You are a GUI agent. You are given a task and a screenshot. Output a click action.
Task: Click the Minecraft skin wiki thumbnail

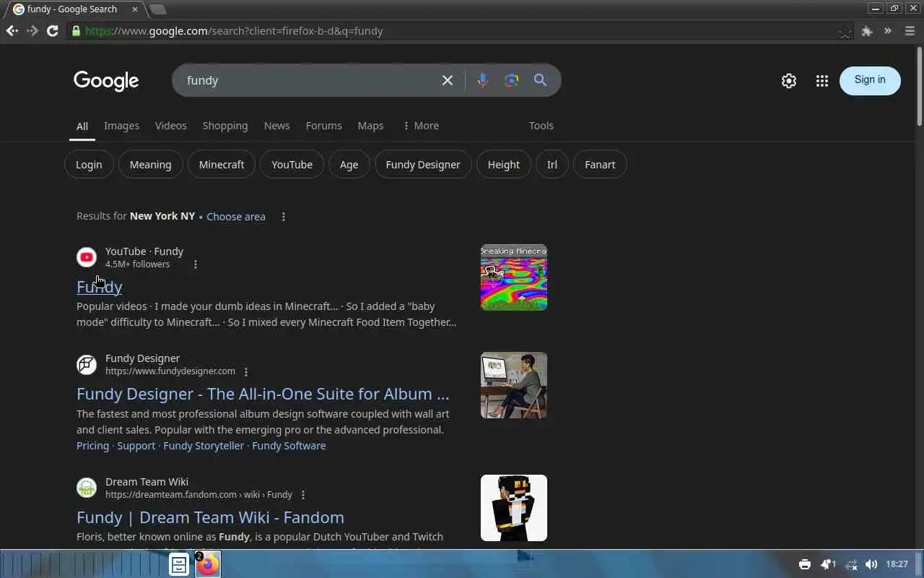coord(514,508)
